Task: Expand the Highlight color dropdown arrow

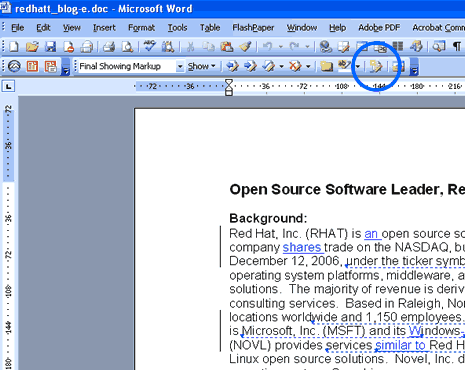Action: (358, 66)
